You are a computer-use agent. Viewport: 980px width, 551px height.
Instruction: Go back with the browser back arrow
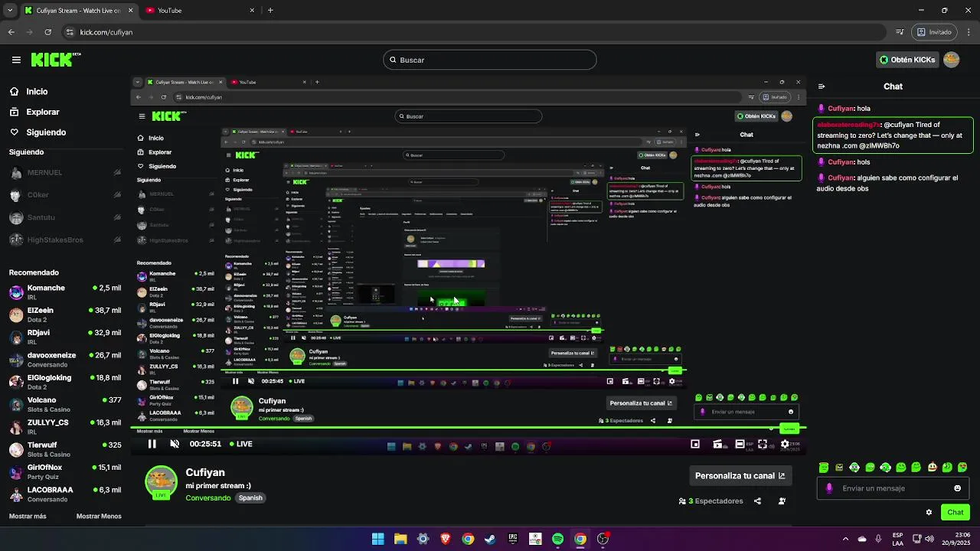click(x=11, y=32)
